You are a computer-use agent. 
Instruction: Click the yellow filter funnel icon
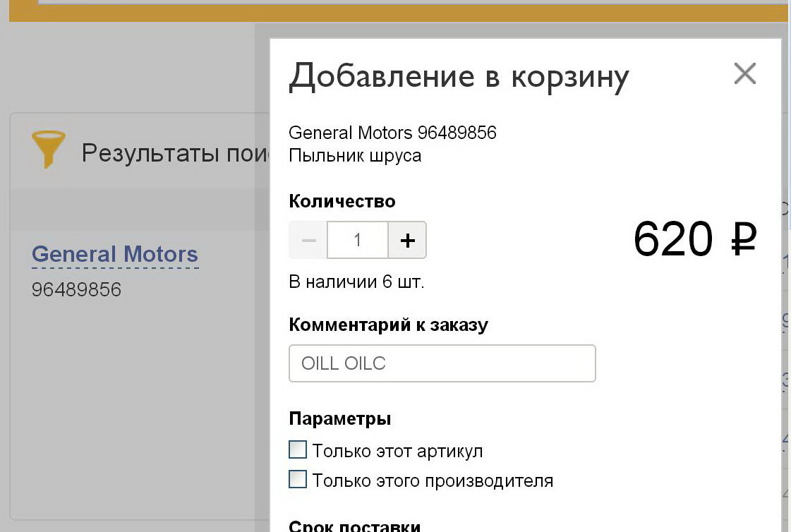49,150
